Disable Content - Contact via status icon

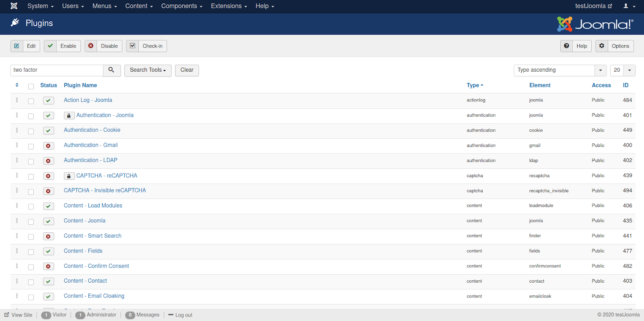pos(48,282)
